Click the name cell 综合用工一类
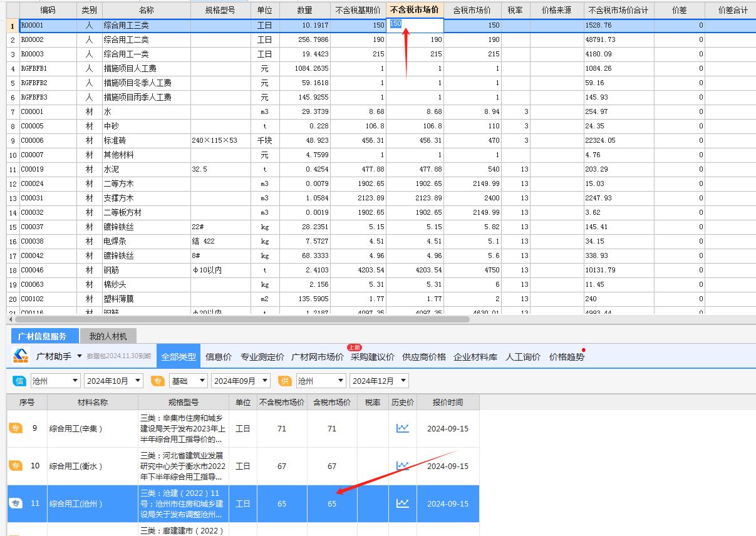756x536 pixels. 146,54
